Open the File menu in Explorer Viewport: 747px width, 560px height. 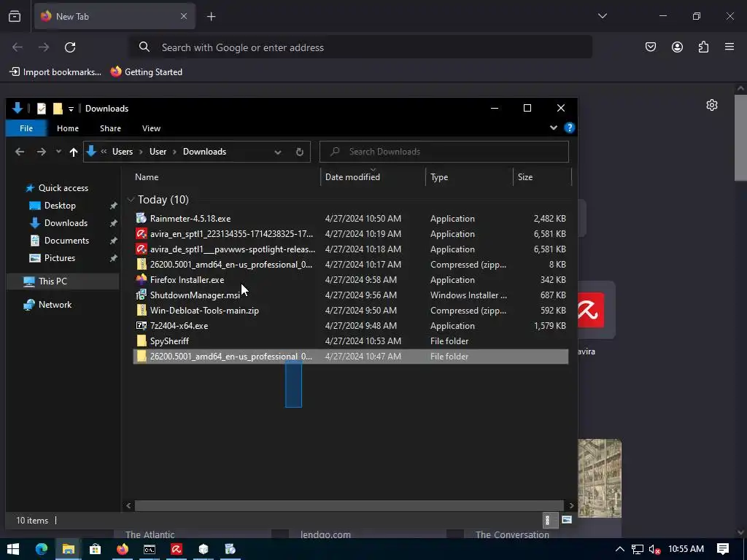pyautogui.click(x=26, y=128)
